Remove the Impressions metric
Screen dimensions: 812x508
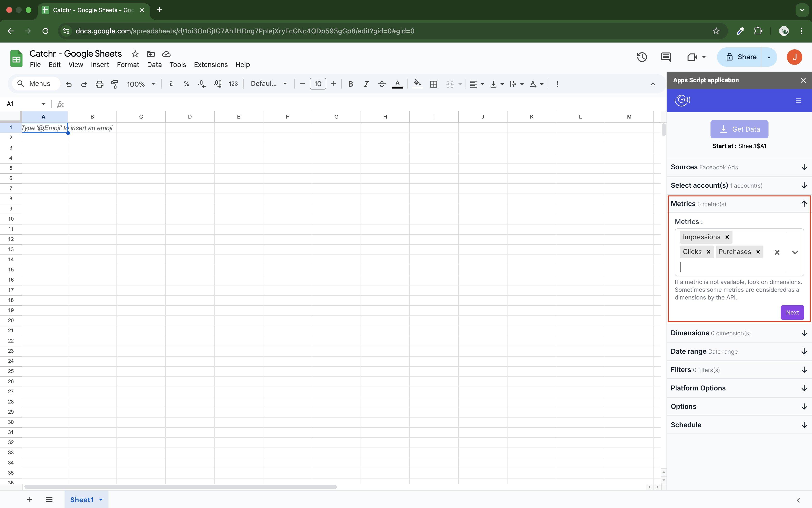coord(727,237)
